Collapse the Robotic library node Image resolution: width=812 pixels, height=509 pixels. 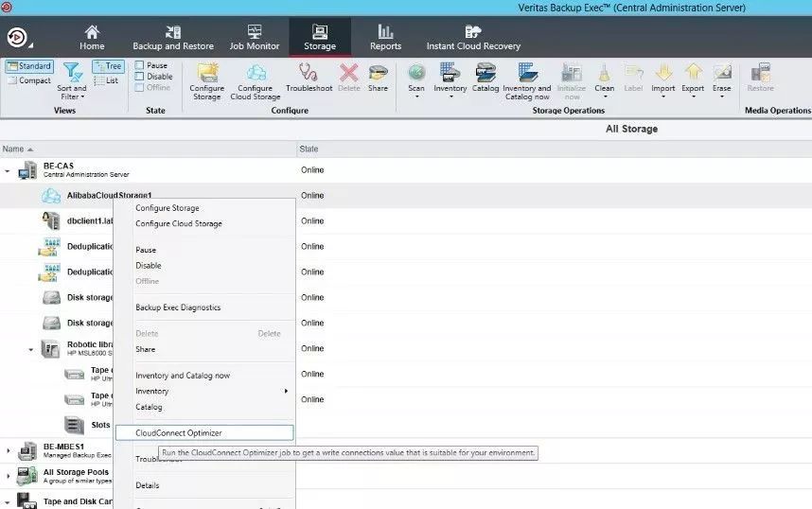(30, 349)
